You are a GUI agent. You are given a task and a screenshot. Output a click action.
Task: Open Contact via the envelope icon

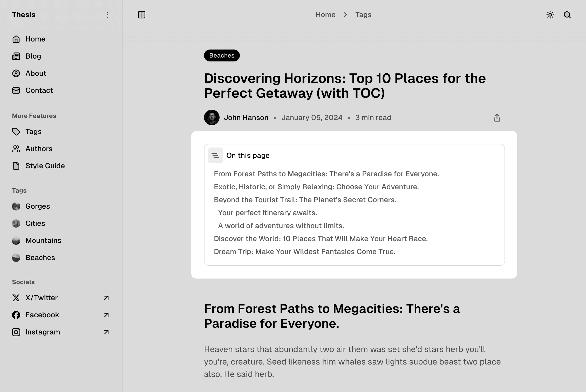click(16, 90)
